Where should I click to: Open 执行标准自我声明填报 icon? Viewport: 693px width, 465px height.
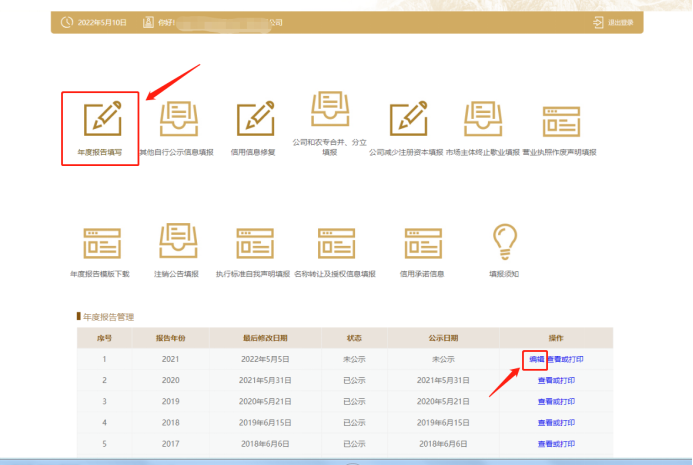[255, 243]
